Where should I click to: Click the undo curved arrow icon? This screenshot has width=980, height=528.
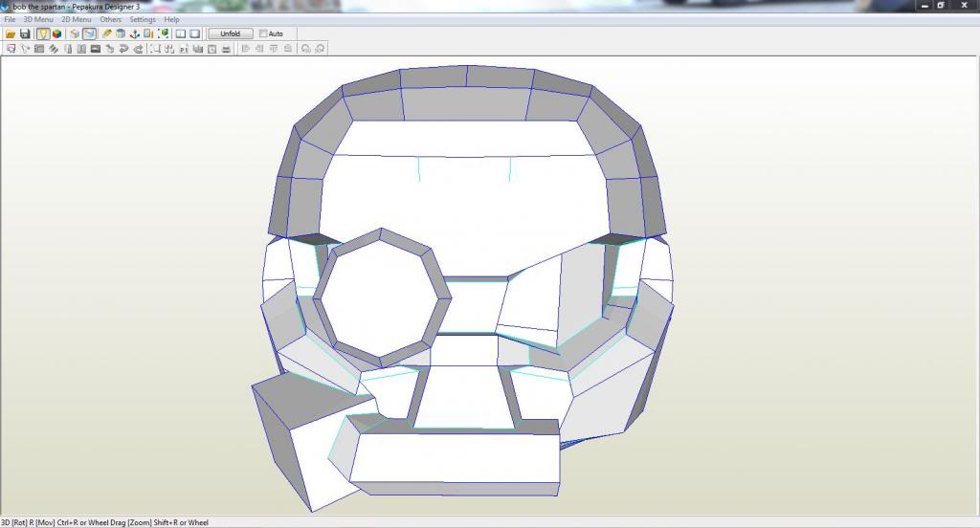point(123,49)
